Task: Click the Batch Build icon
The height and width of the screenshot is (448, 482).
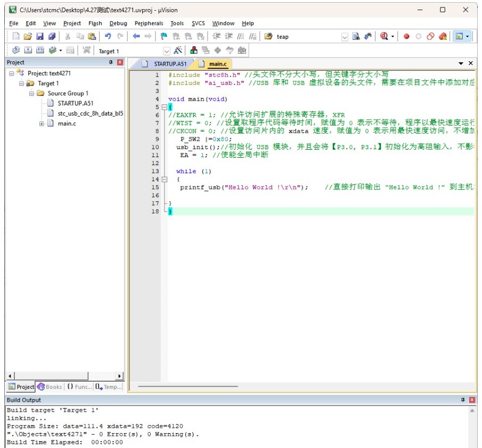Action: (53, 50)
